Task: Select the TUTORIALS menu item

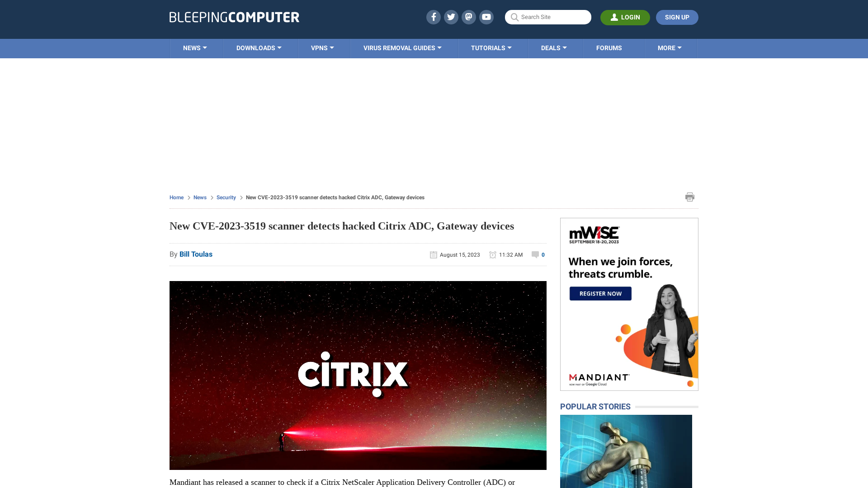Action: pos(491,47)
